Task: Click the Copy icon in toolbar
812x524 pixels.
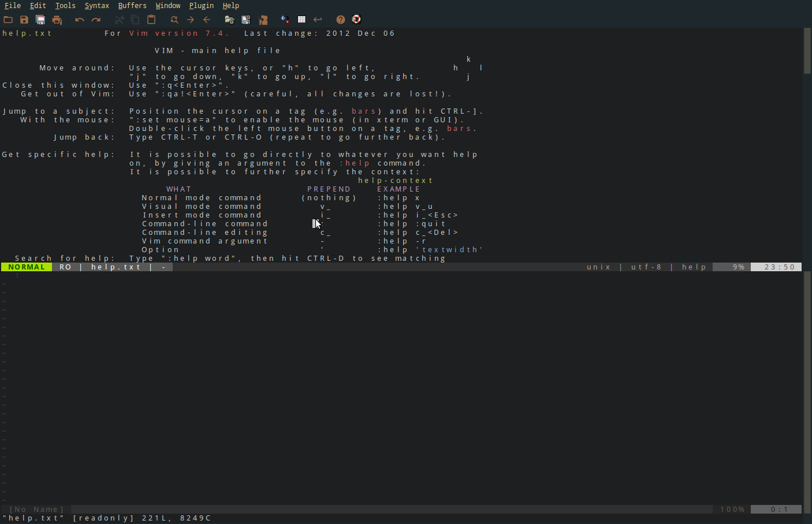Action: [135, 20]
